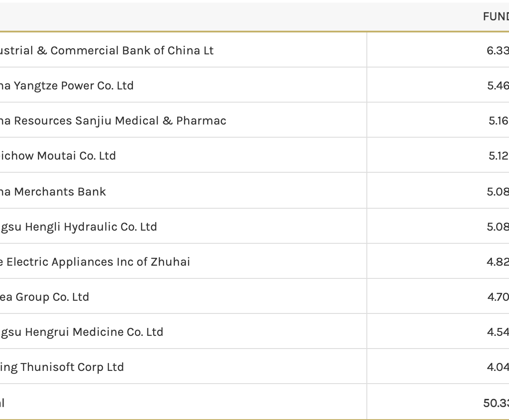Click the Yangtze Power Co. Ltd row name
509x420 pixels.
[67, 85]
